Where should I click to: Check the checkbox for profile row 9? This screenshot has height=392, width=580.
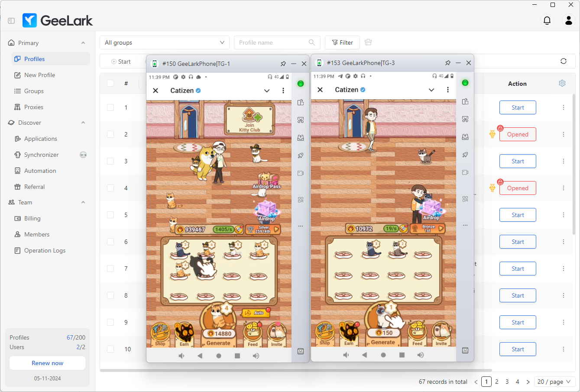(110, 322)
